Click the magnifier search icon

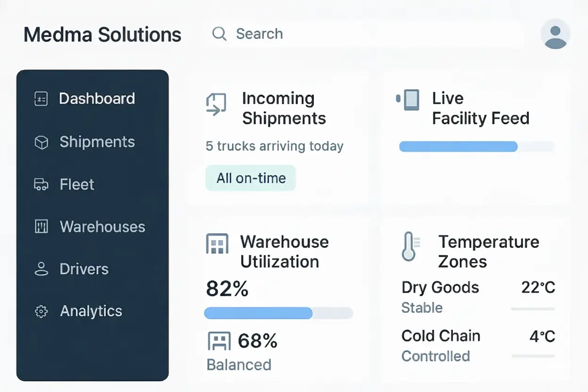click(x=219, y=34)
